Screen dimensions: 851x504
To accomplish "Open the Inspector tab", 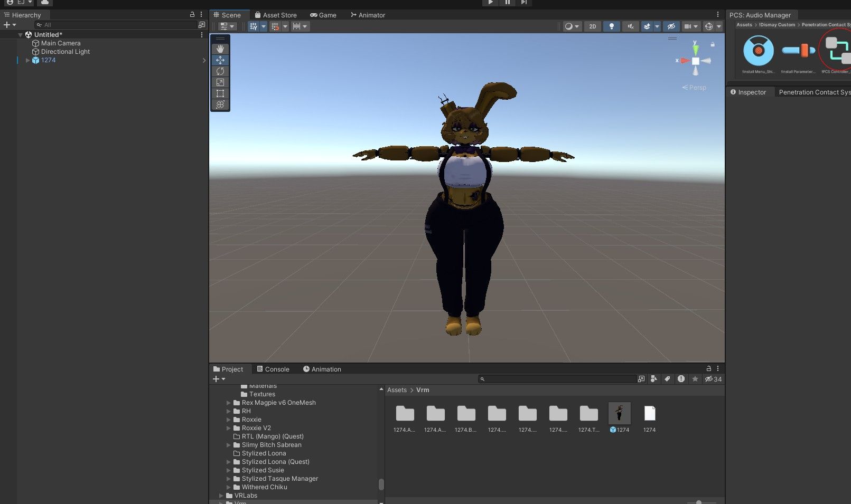I will (x=748, y=92).
